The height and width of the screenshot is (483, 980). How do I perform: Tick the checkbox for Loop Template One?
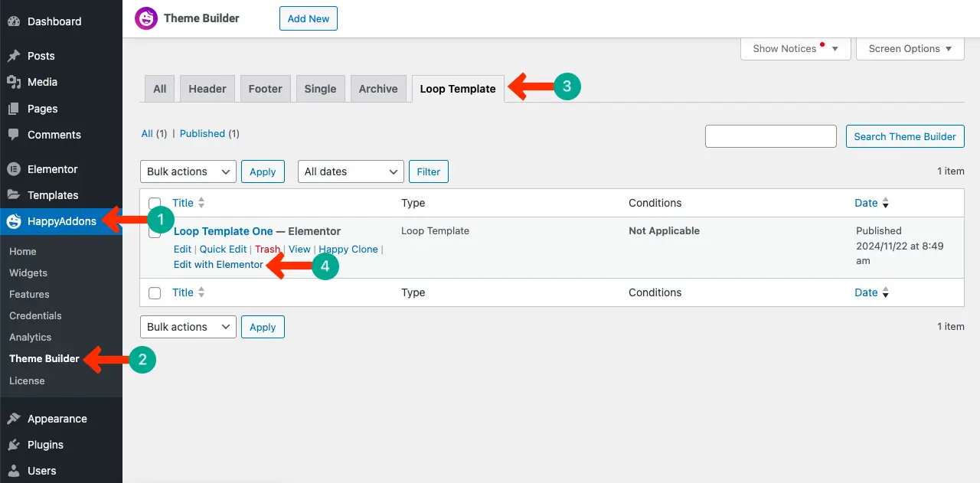pyautogui.click(x=155, y=232)
